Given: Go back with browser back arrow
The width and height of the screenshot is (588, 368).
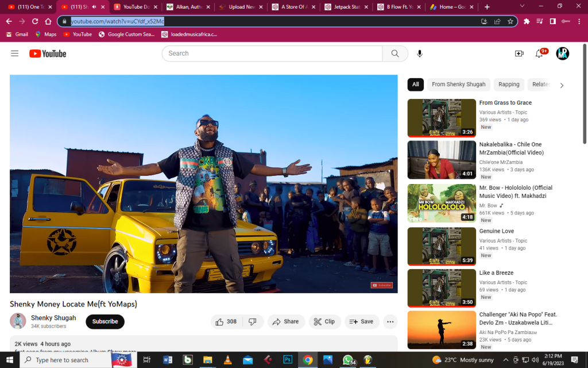Looking at the screenshot, I should point(9,21).
